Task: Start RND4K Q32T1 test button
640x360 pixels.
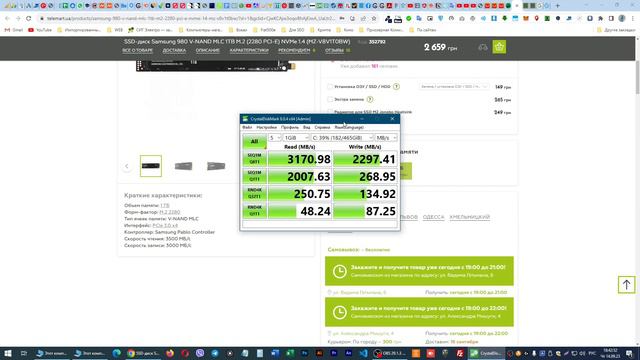Action: click(254, 193)
